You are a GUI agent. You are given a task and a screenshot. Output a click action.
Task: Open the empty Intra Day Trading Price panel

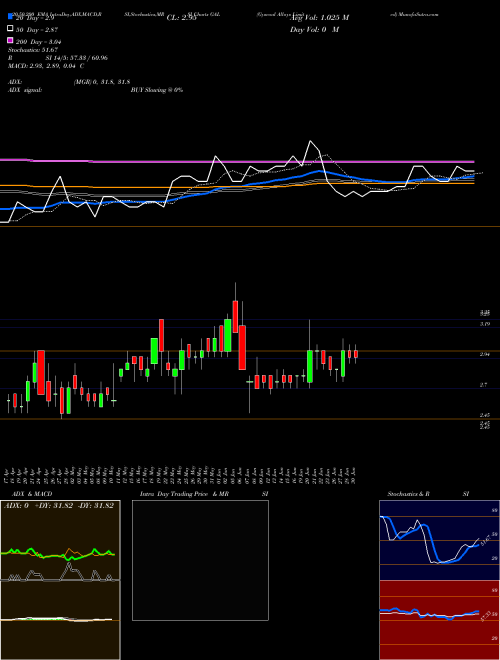[x=200, y=560]
